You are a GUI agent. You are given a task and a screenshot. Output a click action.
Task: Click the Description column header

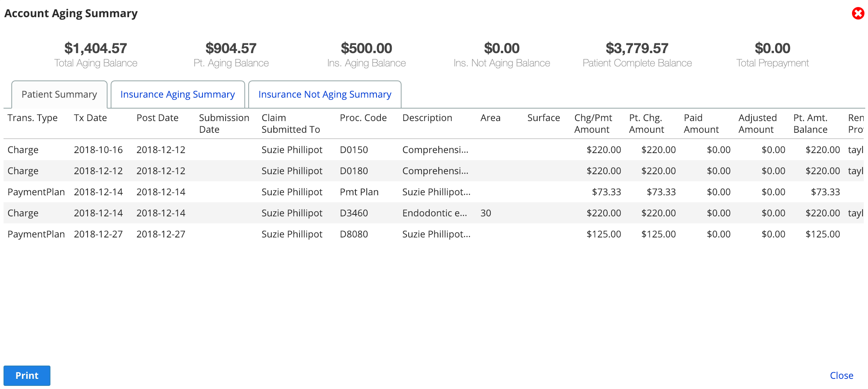(x=427, y=118)
